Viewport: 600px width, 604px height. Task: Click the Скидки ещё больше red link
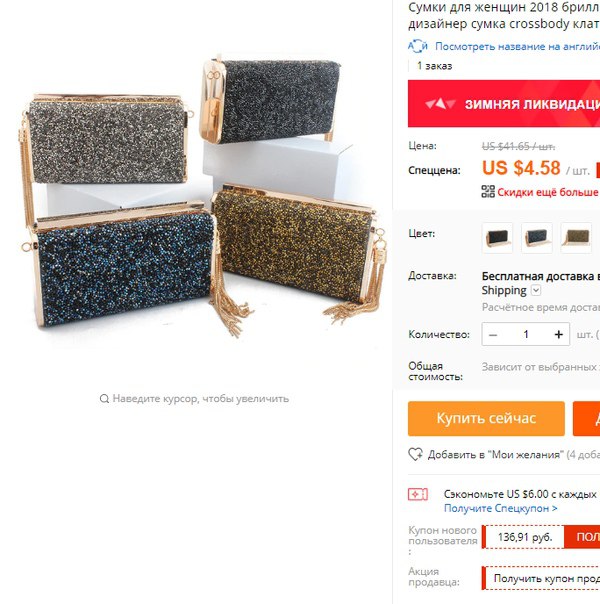548,192
